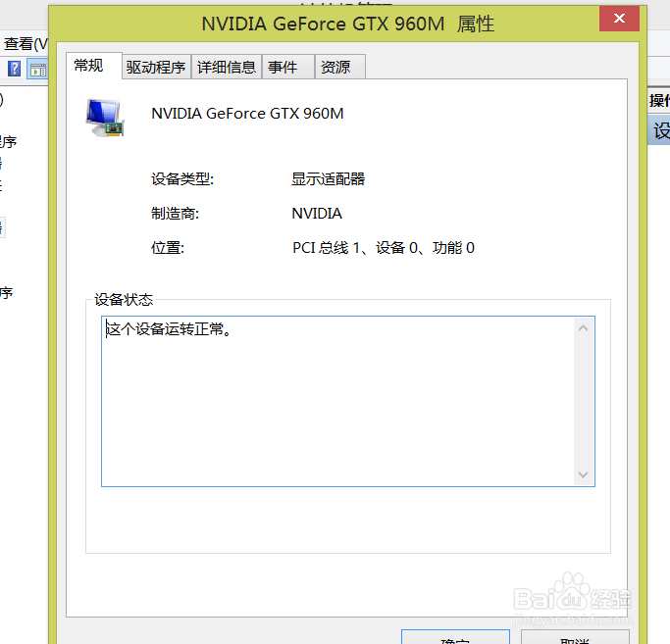The width and height of the screenshot is (670, 644).
Task: Click the 这个设备运转正常 status text
Action: click(169, 329)
